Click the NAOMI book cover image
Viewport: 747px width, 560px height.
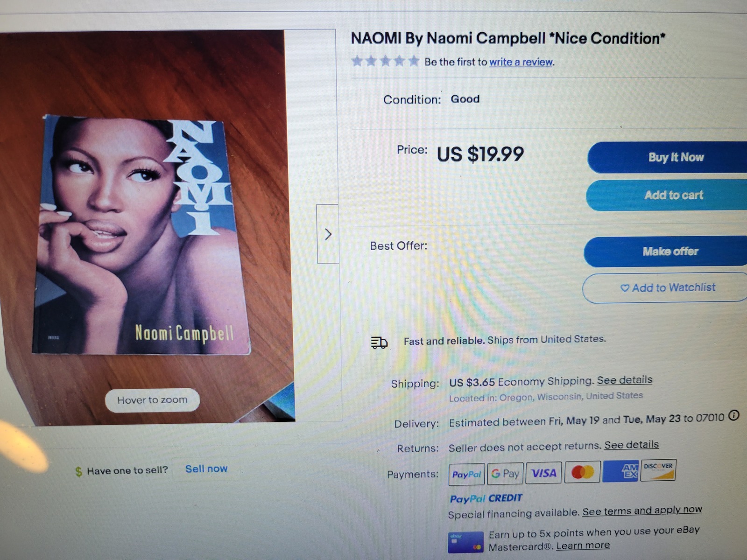point(141,236)
